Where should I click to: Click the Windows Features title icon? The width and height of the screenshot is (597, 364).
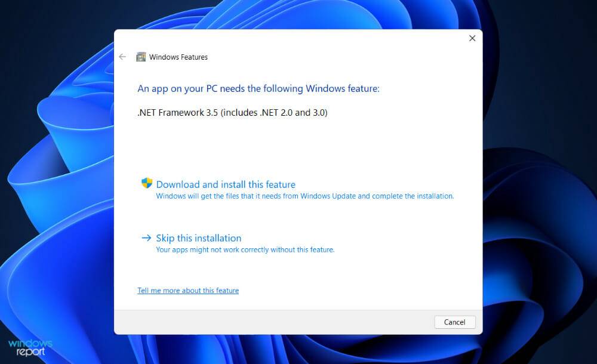click(x=141, y=57)
